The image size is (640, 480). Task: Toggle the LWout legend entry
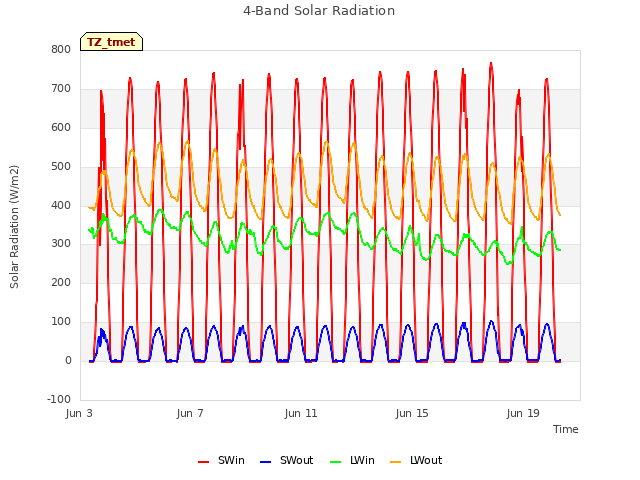coord(416,460)
